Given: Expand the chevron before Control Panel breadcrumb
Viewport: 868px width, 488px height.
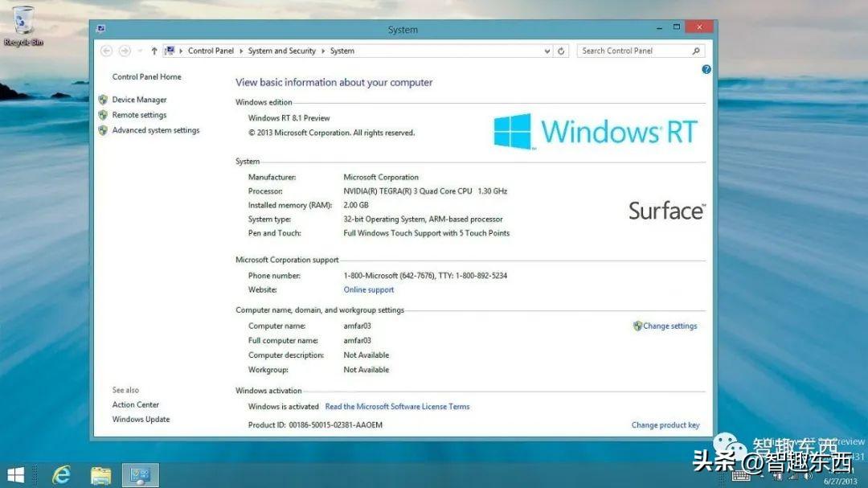Looking at the screenshot, I should (x=181, y=51).
